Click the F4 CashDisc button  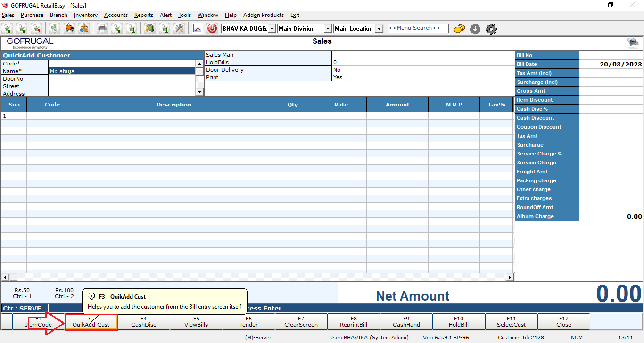[144, 322]
